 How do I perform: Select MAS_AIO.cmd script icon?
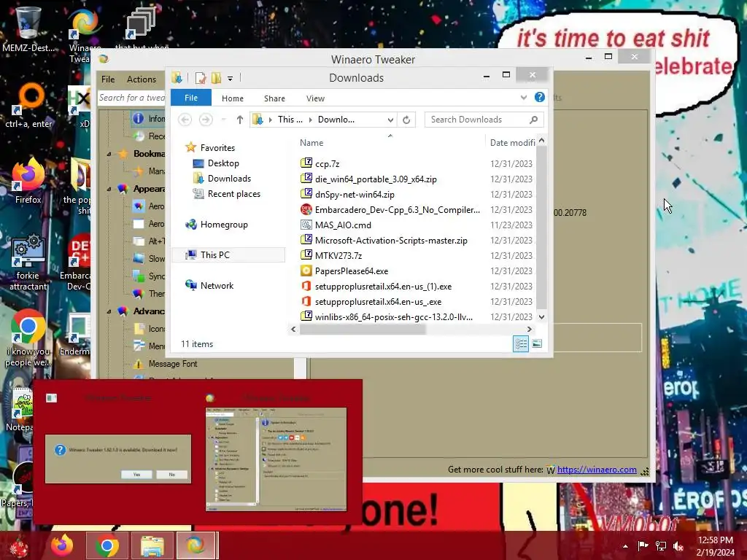point(306,225)
